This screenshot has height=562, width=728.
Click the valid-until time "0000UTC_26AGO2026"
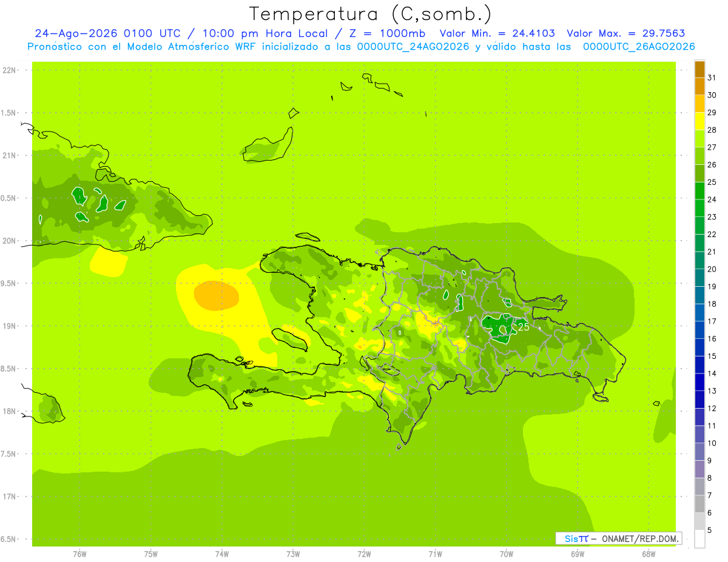(639, 47)
